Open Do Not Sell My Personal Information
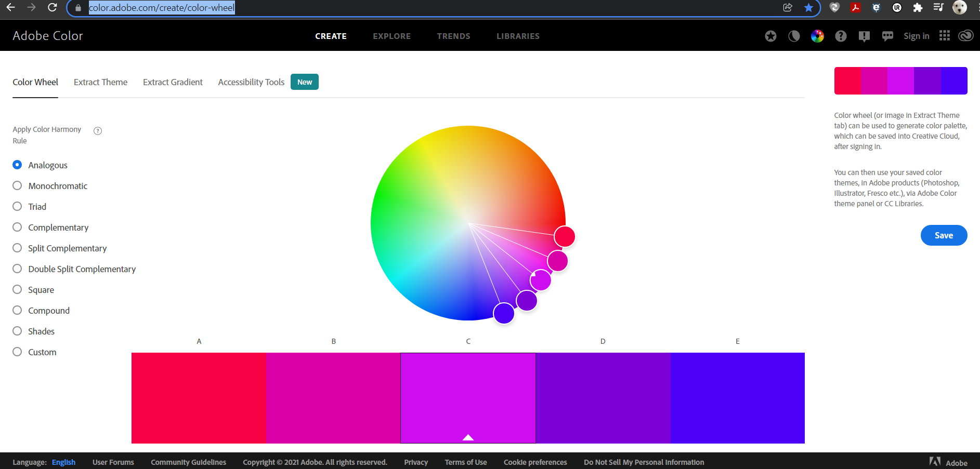Screen dimensions: 980x469 coord(644,462)
